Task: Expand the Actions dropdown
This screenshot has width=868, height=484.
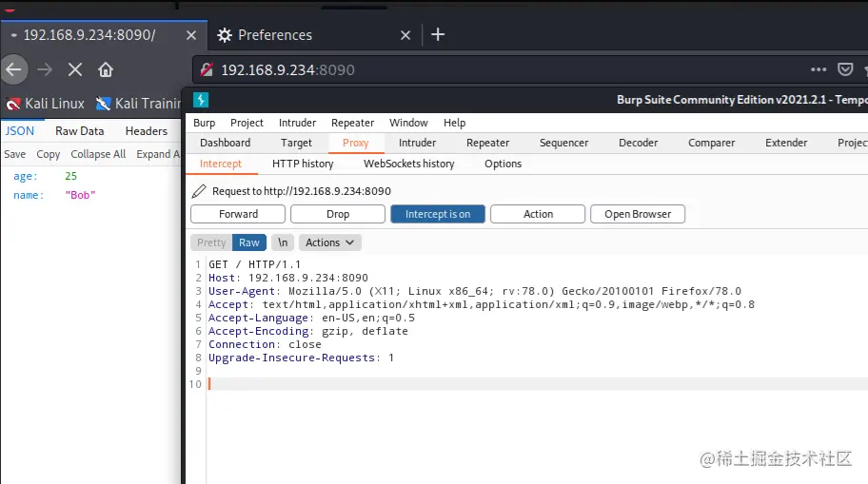Action: pyautogui.click(x=330, y=242)
